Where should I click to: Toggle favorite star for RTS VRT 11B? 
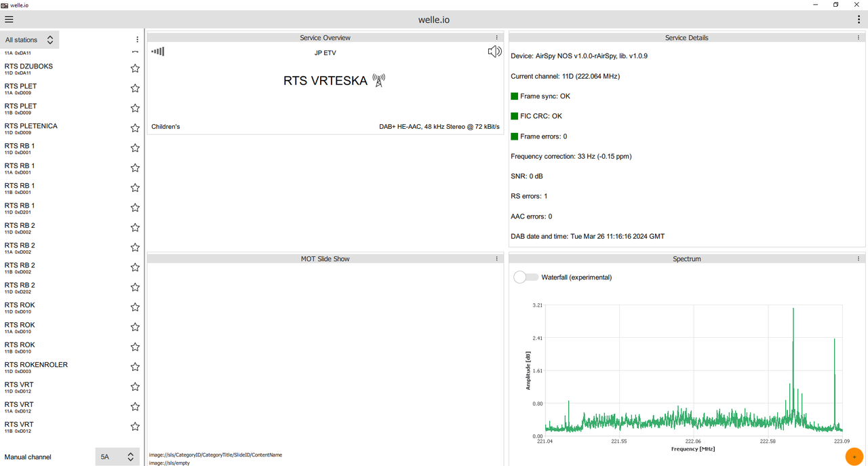point(135,427)
